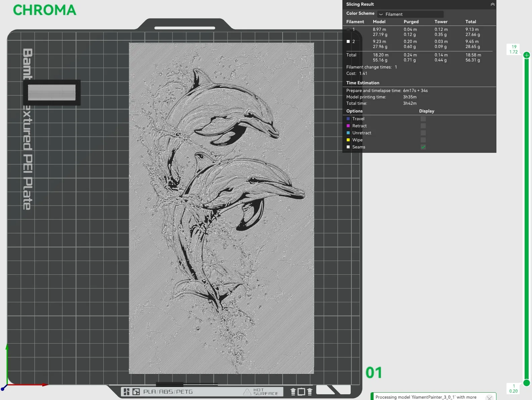Click the Wipe yellow legend swatch
This screenshot has width=532, height=400.
click(348, 140)
